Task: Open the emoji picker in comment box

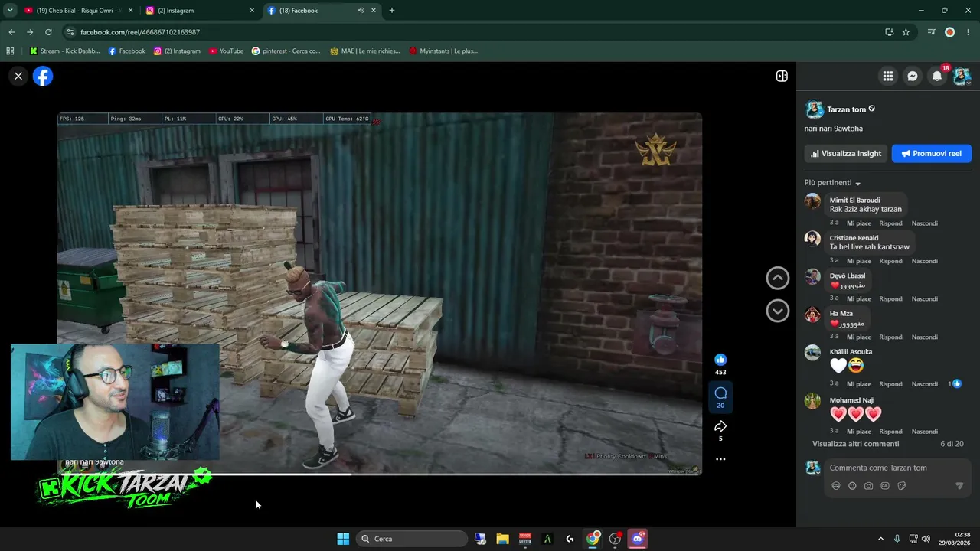Action: 852,486
